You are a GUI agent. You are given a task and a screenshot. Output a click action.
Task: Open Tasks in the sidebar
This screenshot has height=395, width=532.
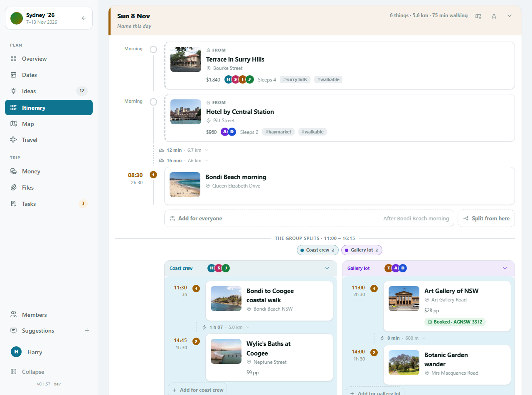click(49, 204)
